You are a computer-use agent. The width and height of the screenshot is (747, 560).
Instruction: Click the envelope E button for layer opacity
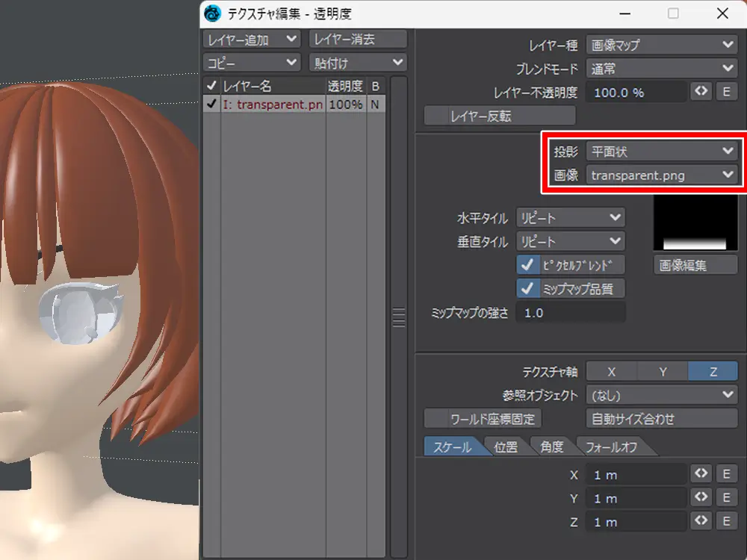click(726, 92)
